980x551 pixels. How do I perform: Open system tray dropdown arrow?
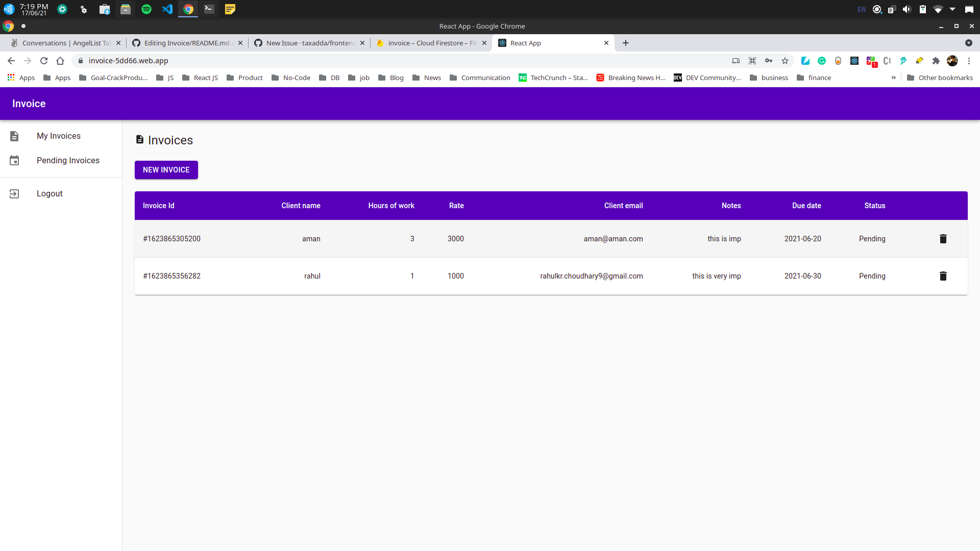tap(952, 9)
